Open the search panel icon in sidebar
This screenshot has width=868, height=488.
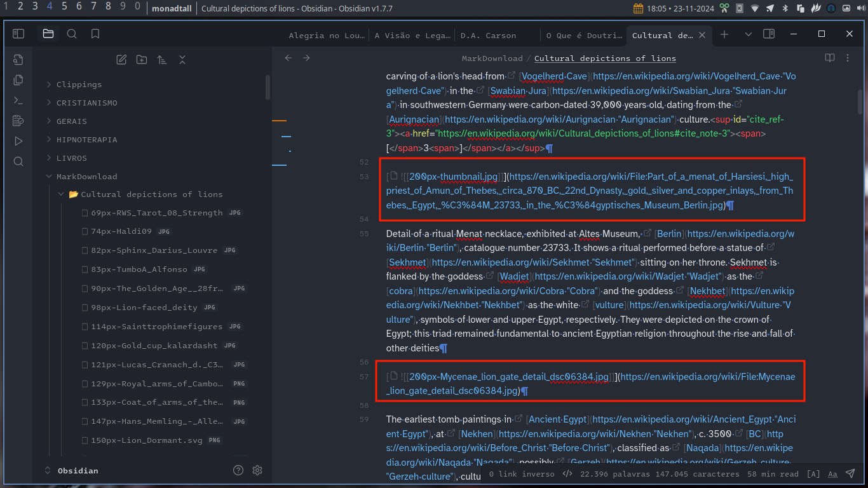point(72,34)
